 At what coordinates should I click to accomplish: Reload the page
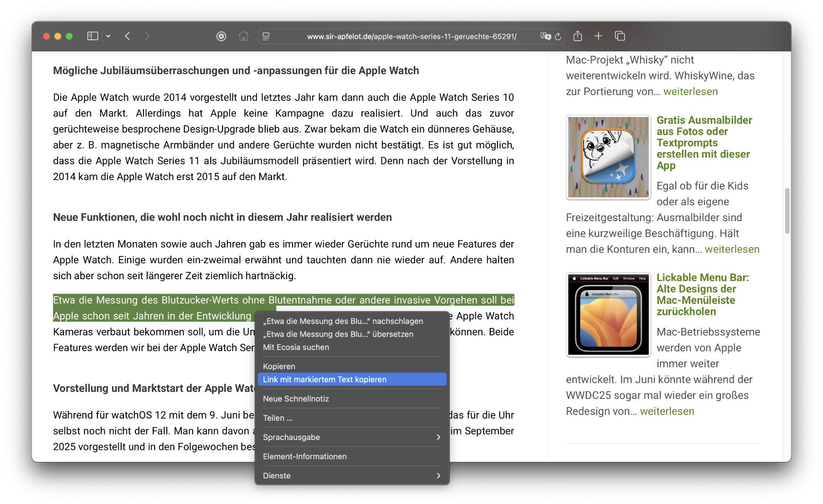click(558, 36)
